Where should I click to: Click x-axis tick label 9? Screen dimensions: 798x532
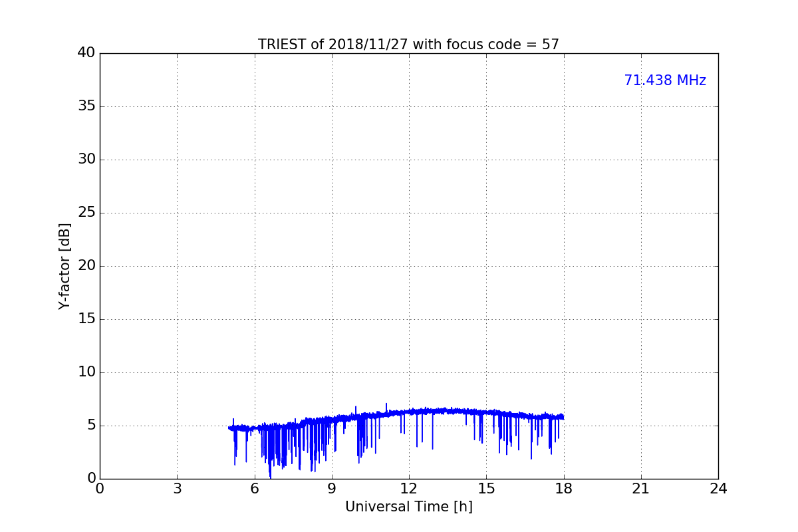[x=332, y=489]
